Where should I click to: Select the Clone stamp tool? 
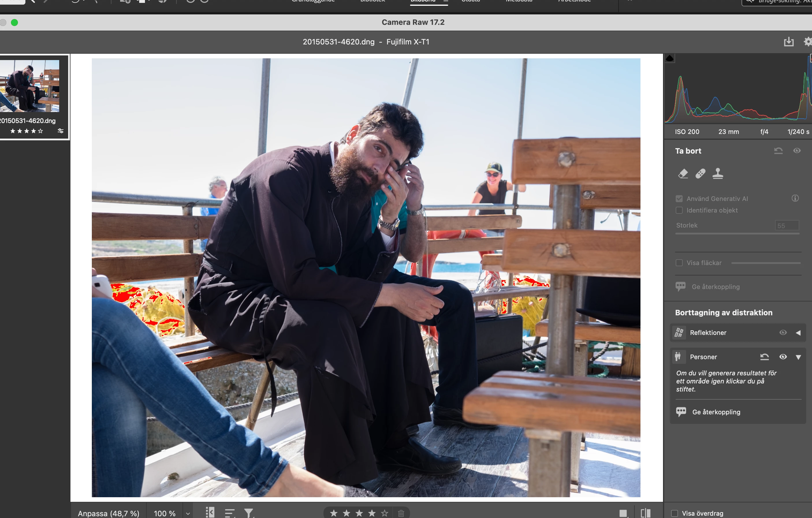(x=718, y=174)
